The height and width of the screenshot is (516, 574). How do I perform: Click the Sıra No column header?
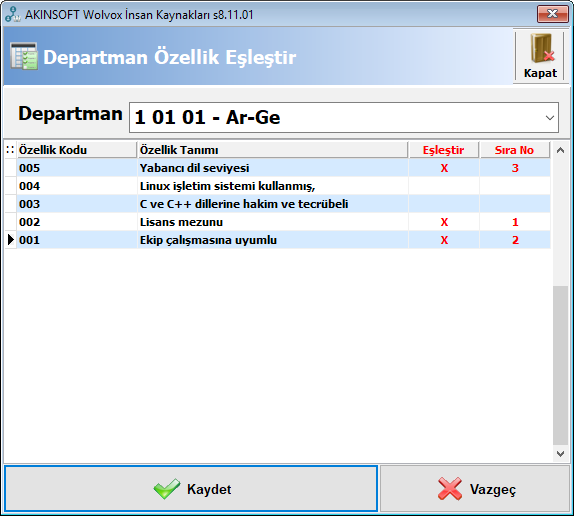pos(515,150)
